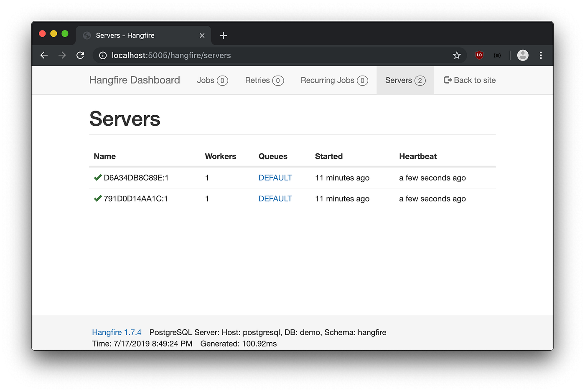
Task: Open DEFAULT queue for server 791D0D14AA1C:1
Action: click(275, 199)
